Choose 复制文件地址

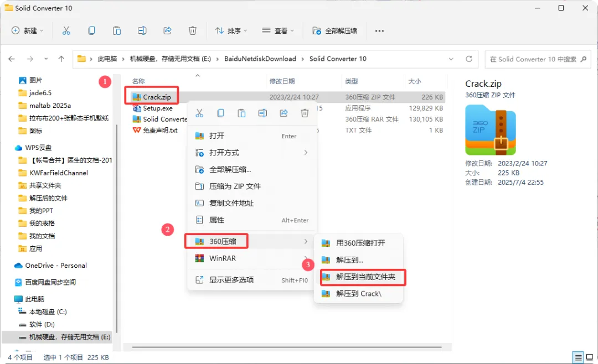[252, 203]
